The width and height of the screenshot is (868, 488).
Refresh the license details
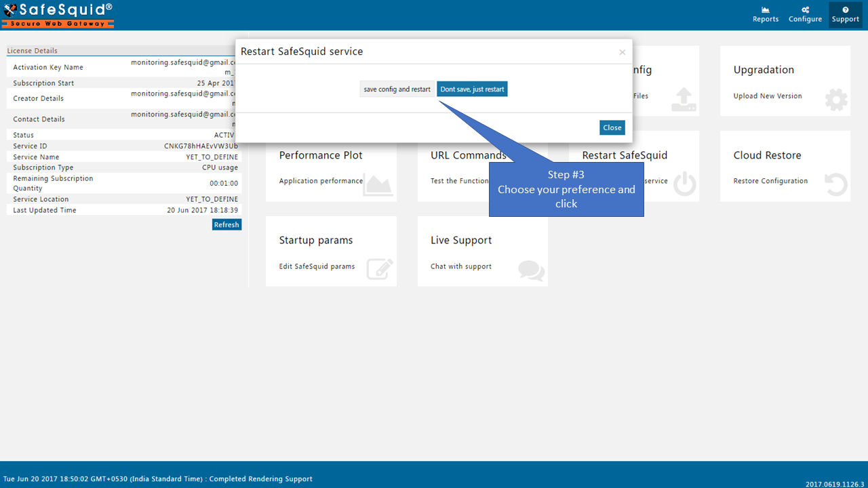tap(226, 224)
